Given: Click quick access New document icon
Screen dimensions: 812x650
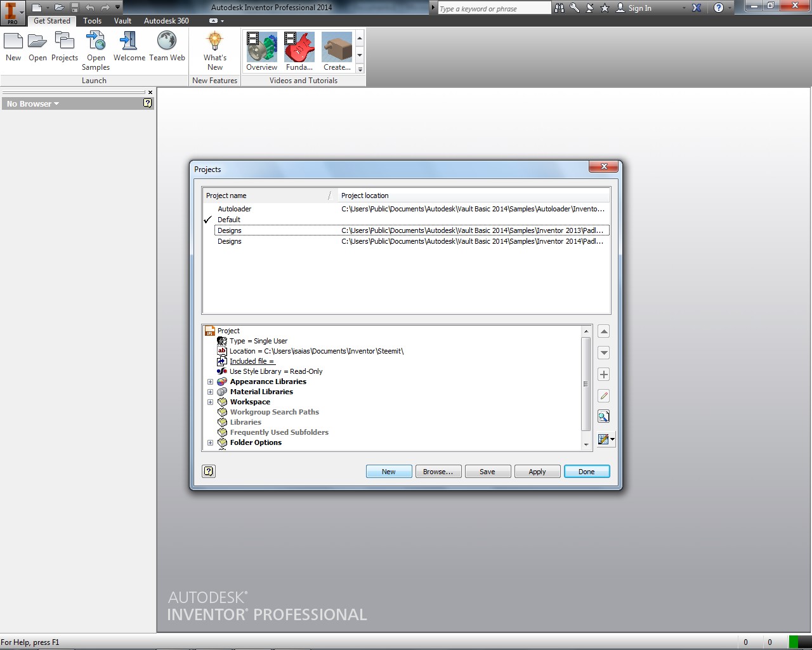Looking at the screenshot, I should coord(37,8).
